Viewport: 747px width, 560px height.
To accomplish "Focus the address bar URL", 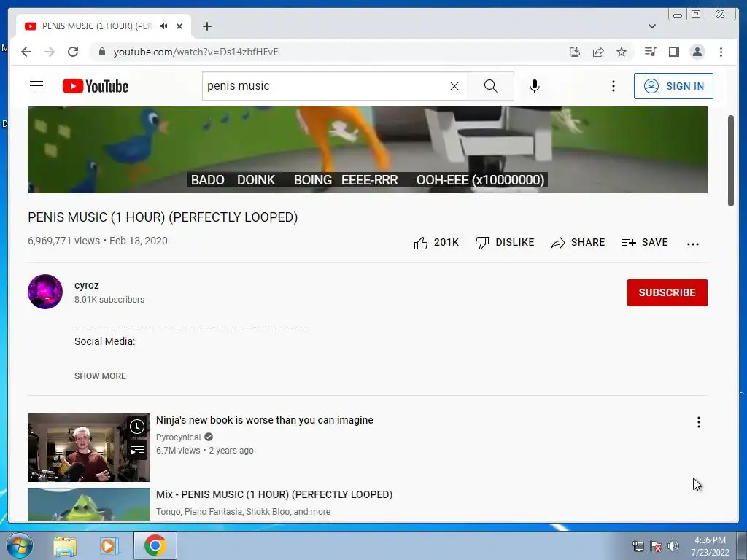I will click(196, 52).
